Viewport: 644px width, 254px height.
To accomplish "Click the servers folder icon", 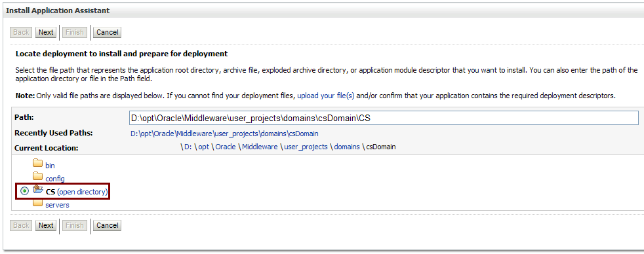I will 38,202.
